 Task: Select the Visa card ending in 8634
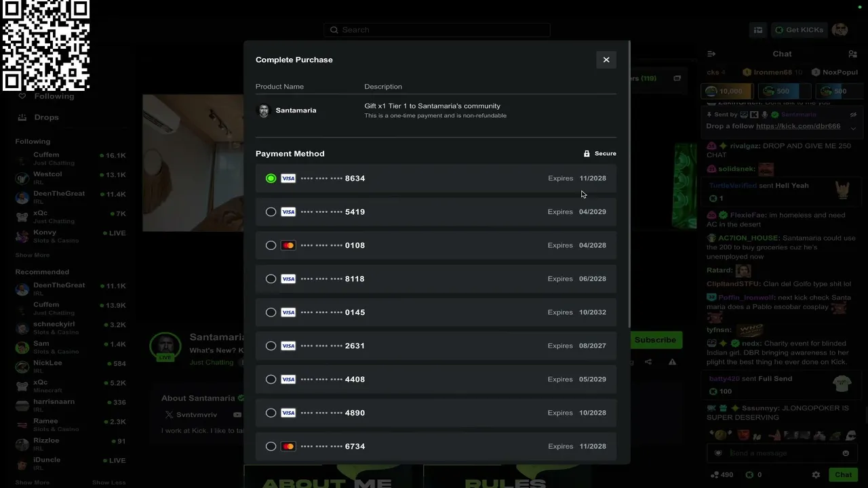point(436,178)
